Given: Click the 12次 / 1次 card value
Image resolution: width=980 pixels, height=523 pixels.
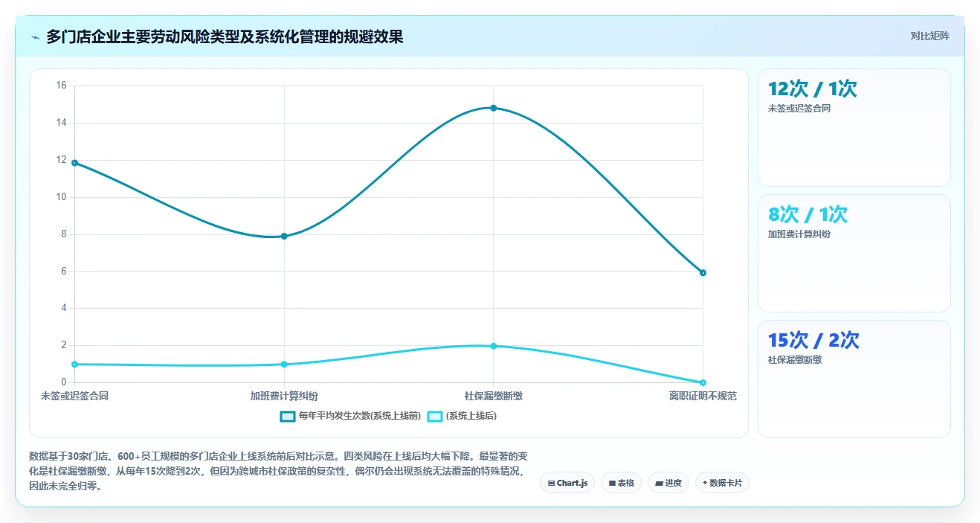Looking at the screenshot, I should 813,89.
